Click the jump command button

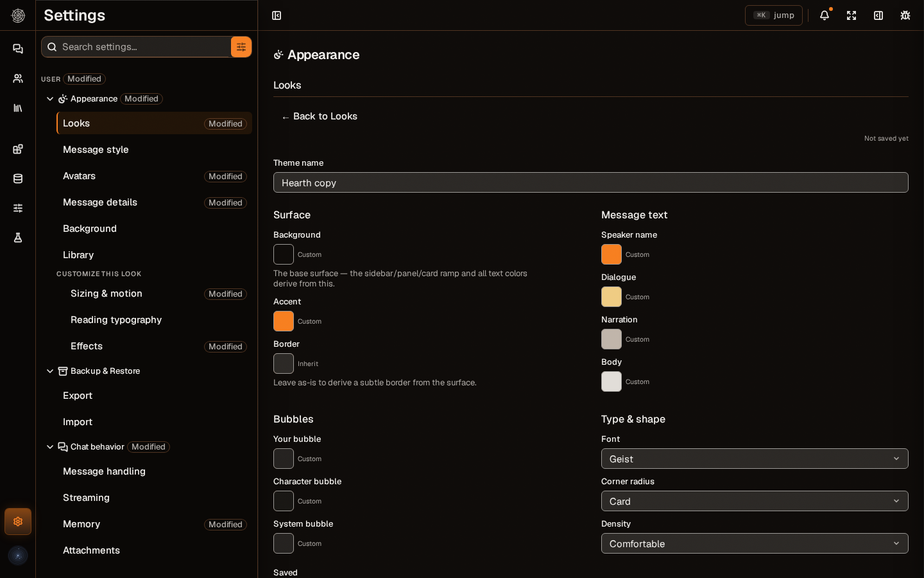[x=774, y=15]
